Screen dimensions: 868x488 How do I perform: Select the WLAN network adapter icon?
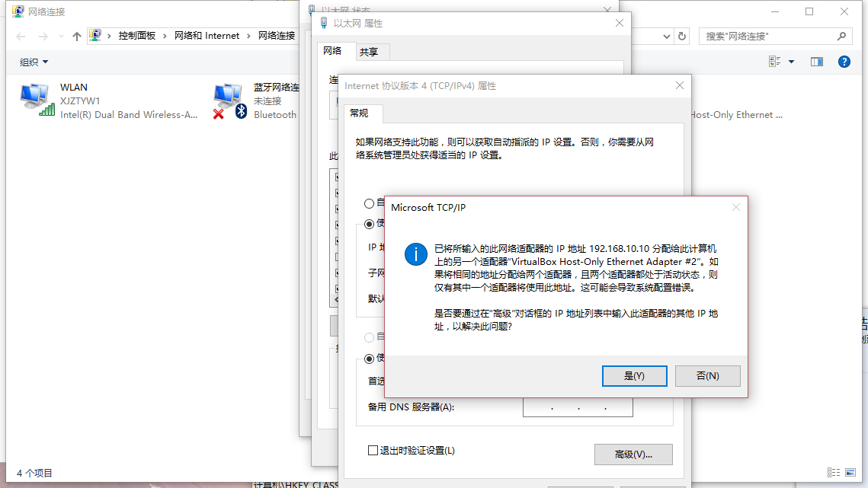pyautogui.click(x=37, y=100)
